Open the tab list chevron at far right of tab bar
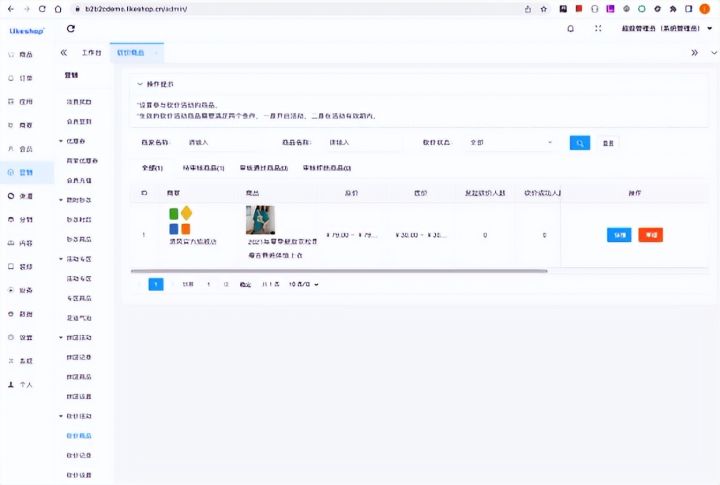The height and width of the screenshot is (485, 720). tap(714, 53)
